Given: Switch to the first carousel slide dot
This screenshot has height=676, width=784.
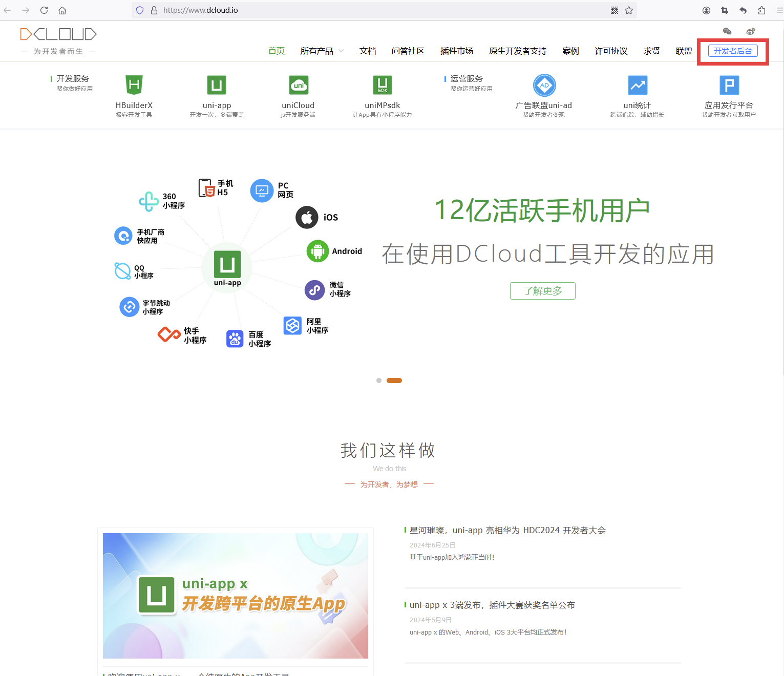Looking at the screenshot, I should [x=379, y=381].
